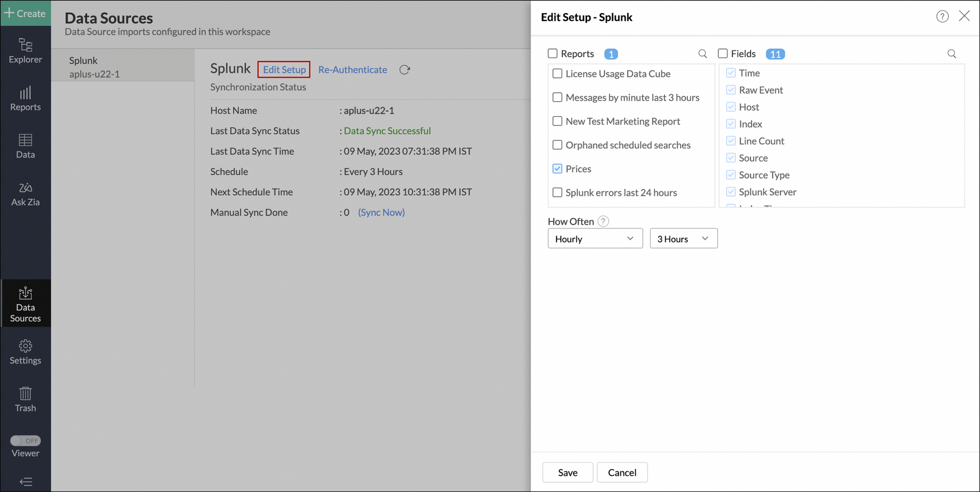Open Settings gear in sidebar
This screenshot has width=980, height=492.
[25, 352]
